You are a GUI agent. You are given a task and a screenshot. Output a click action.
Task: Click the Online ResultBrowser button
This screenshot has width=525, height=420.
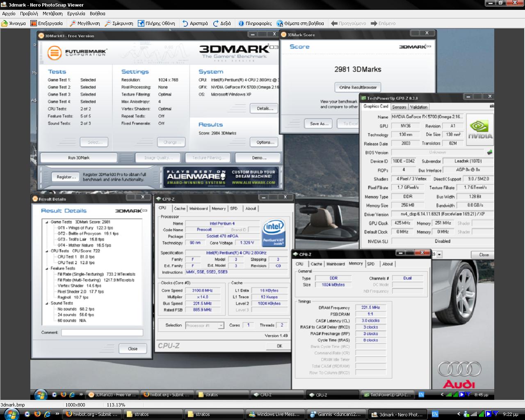[x=358, y=87]
